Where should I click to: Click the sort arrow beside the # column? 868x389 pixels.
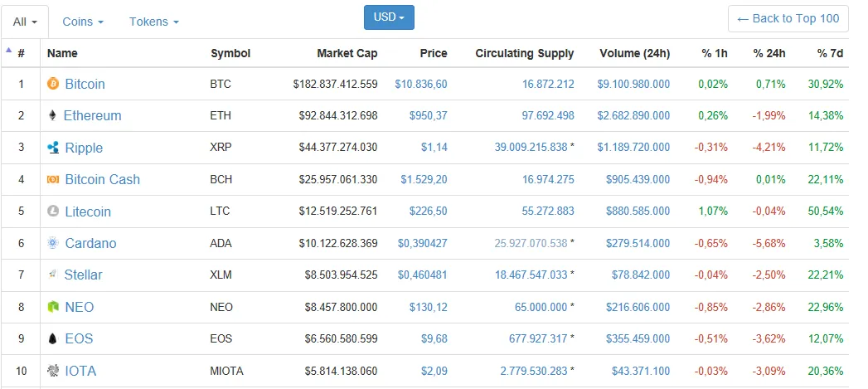tap(8, 50)
